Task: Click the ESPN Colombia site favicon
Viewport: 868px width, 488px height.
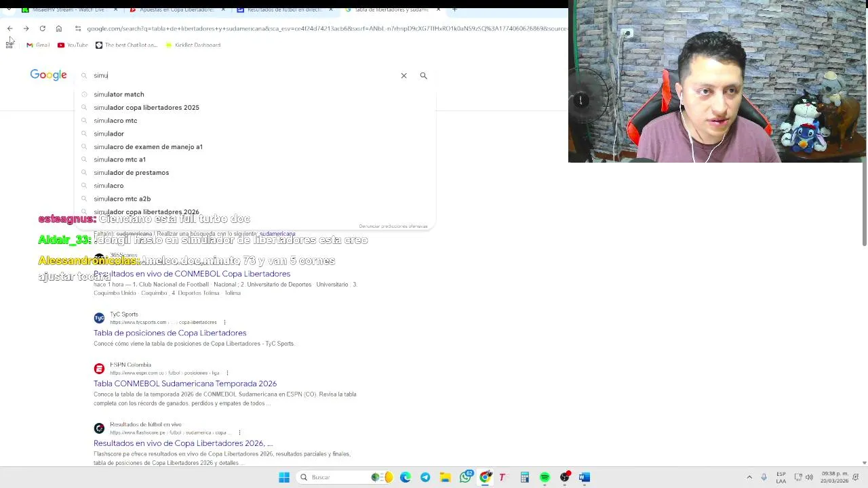Action: tap(99, 369)
